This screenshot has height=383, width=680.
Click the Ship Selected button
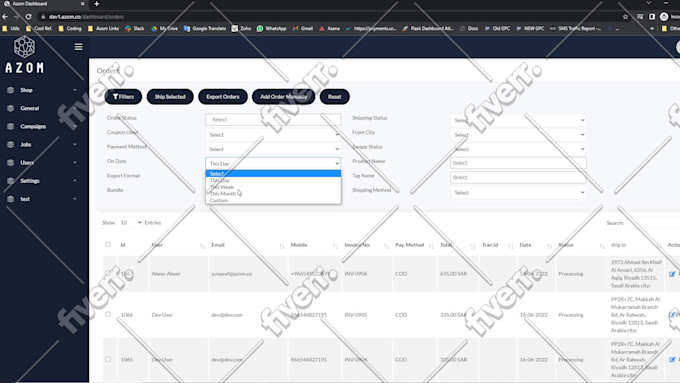tap(170, 97)
